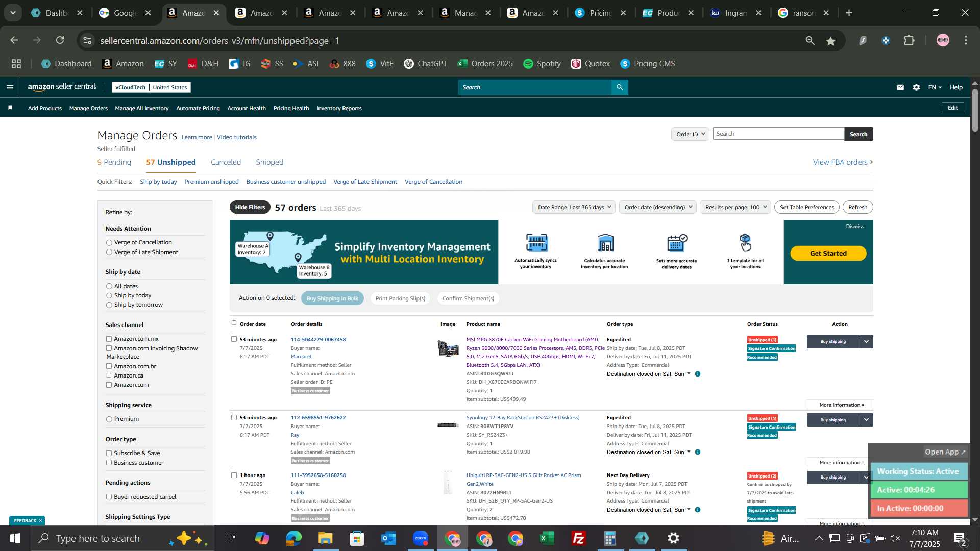Open Results per page dropdown
The image size is (980, 551).
coord(736,207)
